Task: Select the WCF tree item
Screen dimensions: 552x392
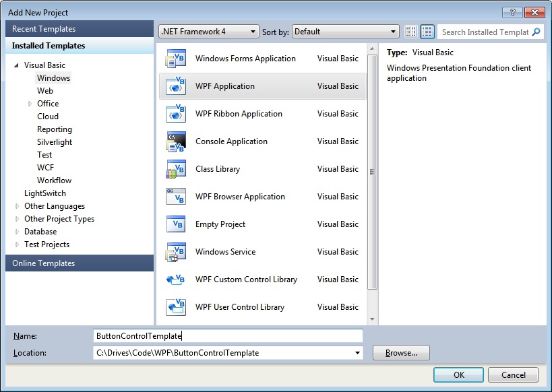Action: (46, 168)
